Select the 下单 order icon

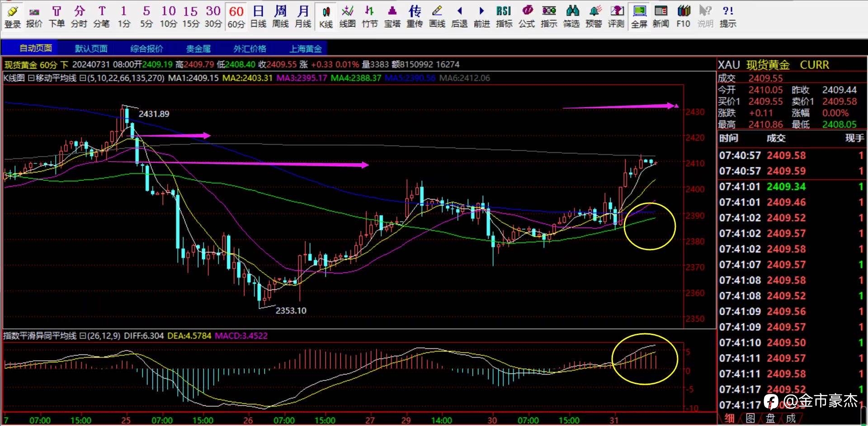(x=57, y=17)
